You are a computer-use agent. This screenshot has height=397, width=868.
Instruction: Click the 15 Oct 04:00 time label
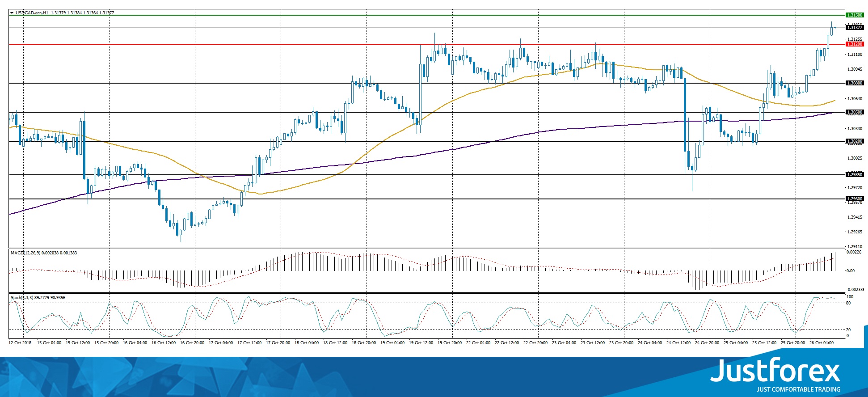[49, 343]
